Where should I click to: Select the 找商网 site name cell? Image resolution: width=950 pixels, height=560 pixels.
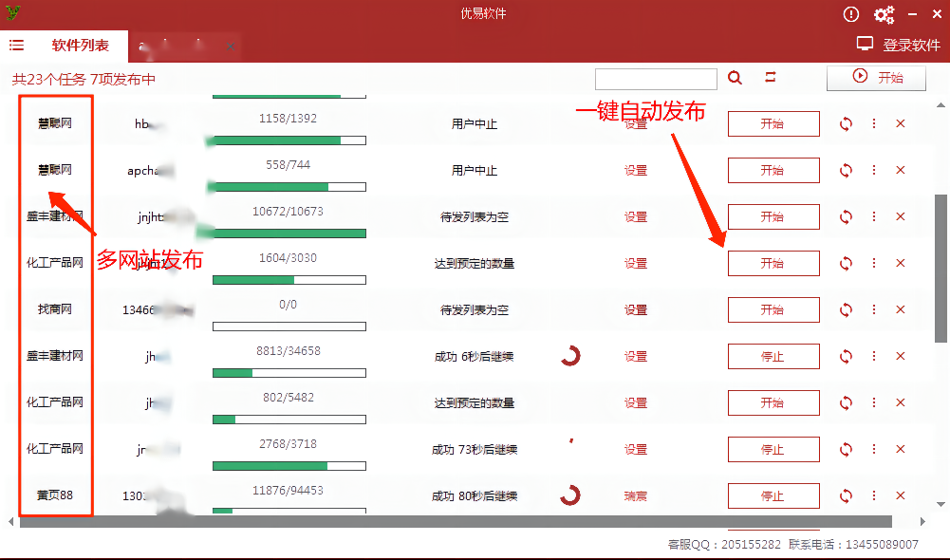point(55,309)
